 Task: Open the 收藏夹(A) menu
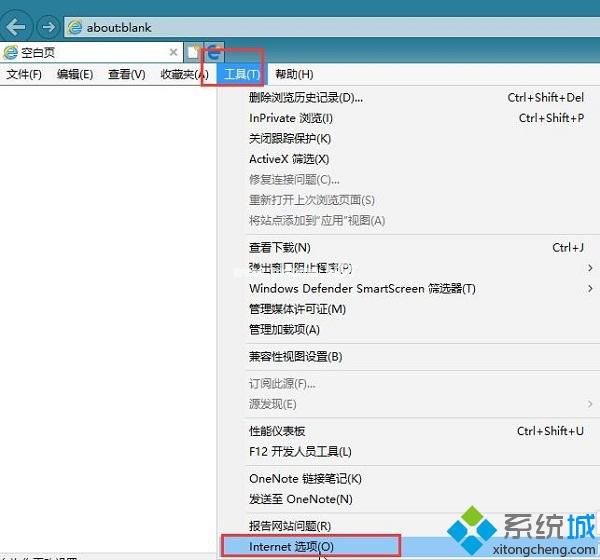click(184, 74)
